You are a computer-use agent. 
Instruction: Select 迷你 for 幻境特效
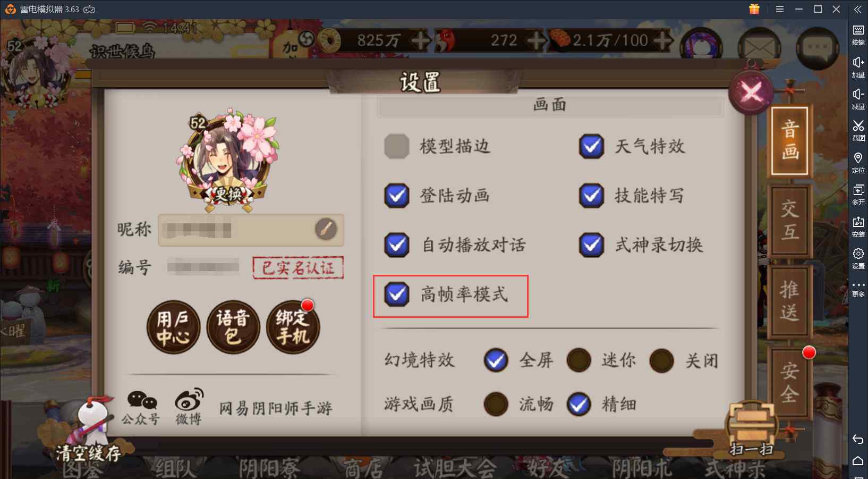click(x=579, y=361)
